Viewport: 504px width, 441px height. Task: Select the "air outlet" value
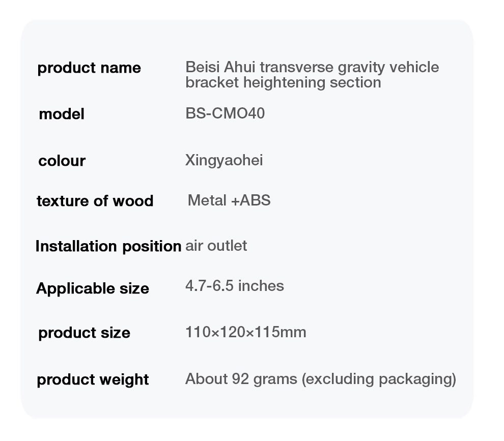click(x=216, y=246)
